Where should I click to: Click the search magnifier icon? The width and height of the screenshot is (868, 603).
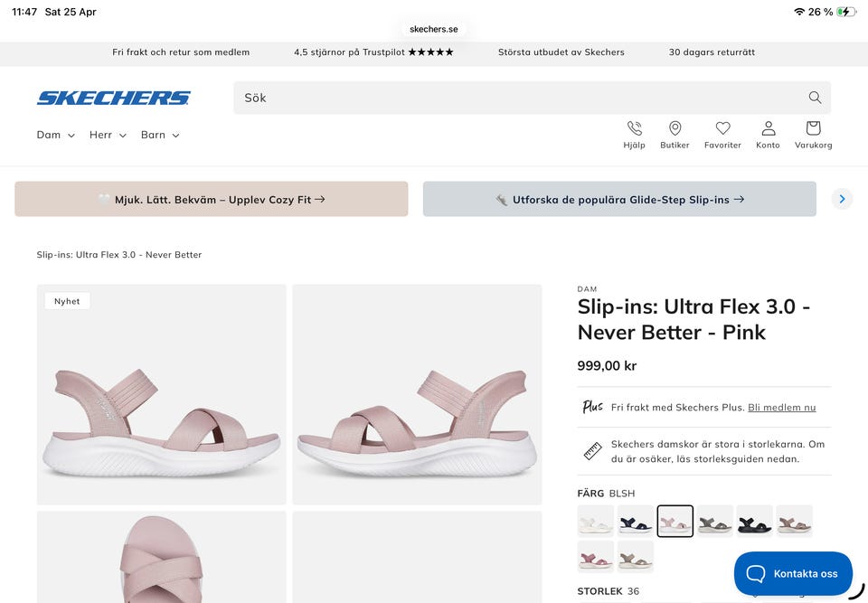click(815, 98)
